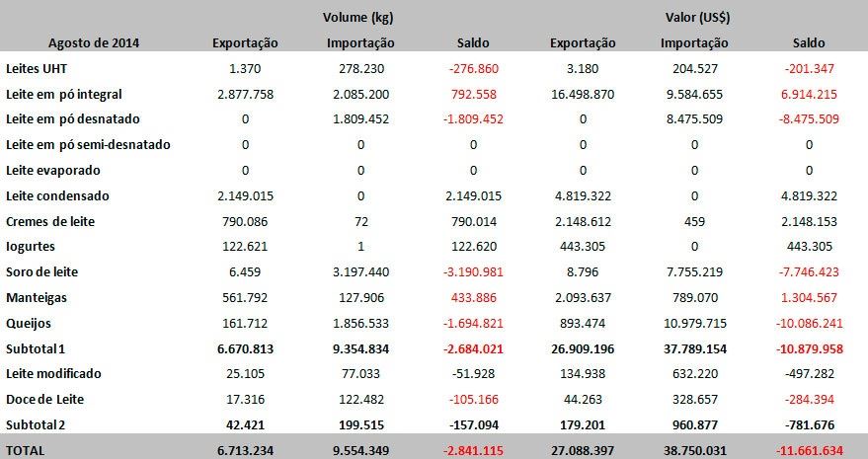Click the "Volume (kg)" group header
This screenshot has width=868, height=459.
359,17
